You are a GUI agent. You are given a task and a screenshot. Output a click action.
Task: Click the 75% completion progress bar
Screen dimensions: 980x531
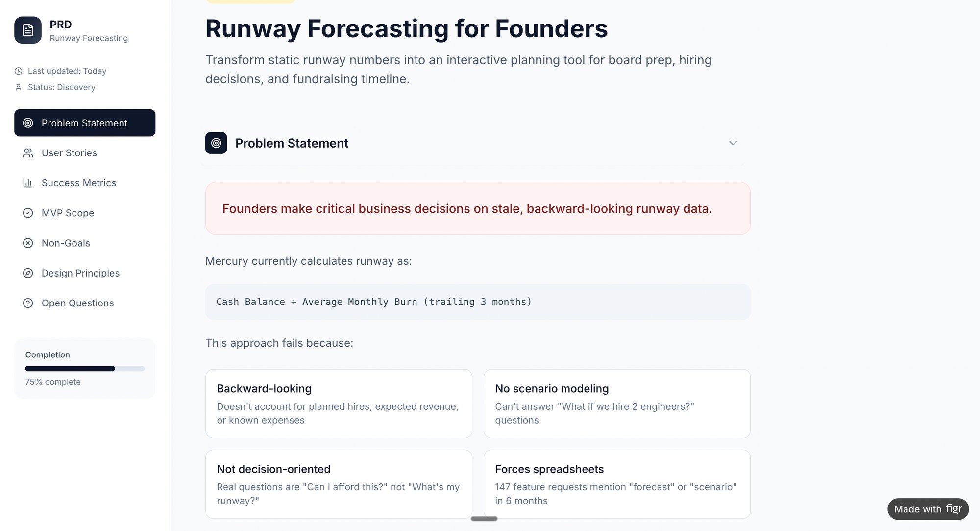pos(84,368)
